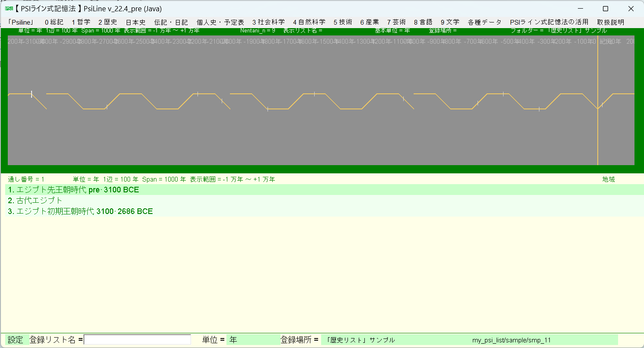
Task: Open the 5 技術 menu
Action: tap(343, 22)
